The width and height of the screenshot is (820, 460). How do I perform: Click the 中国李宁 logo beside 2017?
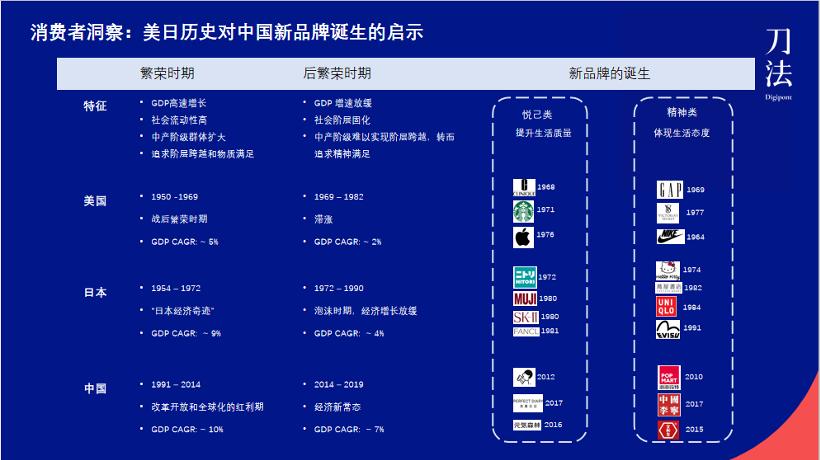click(669, 405)
